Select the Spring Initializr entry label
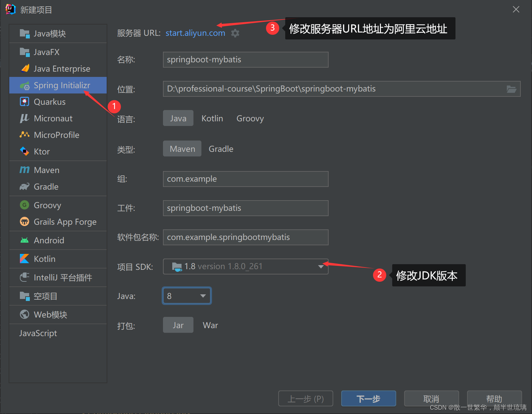The image size is (532, 414). coord(62,85)
